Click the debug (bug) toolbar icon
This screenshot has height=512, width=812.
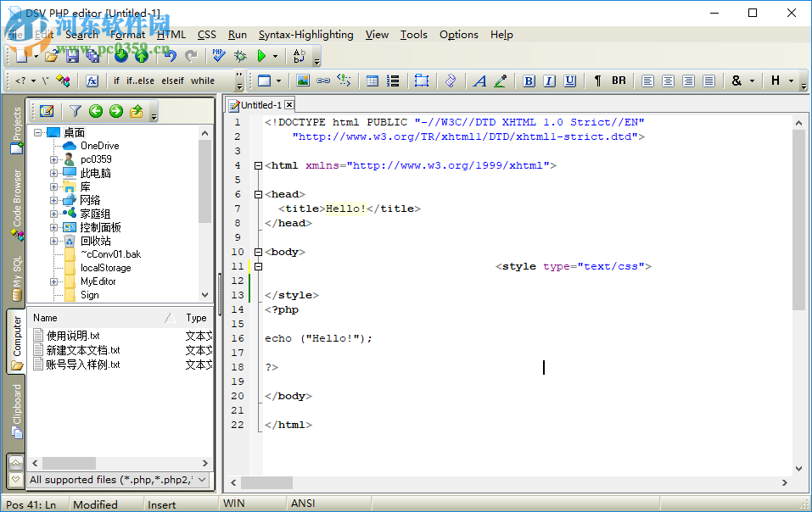[x=240, y=56]
